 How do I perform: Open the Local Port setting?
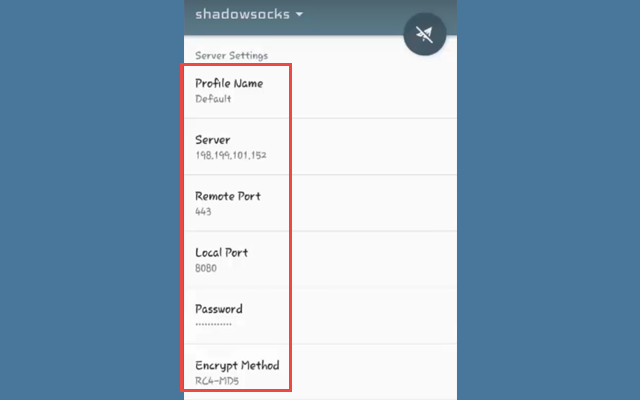(x=221, y=252)
